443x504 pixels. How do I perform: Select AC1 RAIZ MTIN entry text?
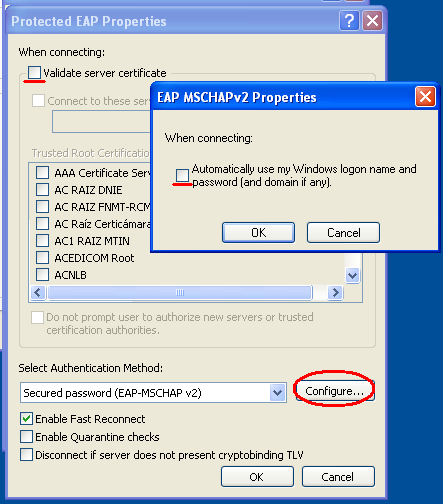click(x=92, y=241)
